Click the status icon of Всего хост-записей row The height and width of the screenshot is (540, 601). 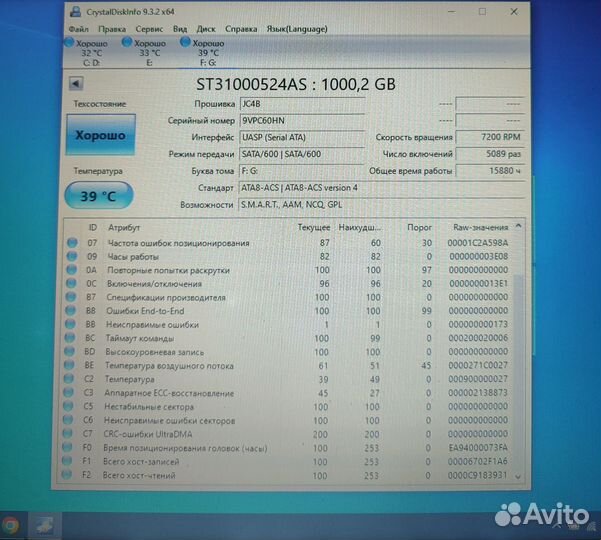point(66,461)
